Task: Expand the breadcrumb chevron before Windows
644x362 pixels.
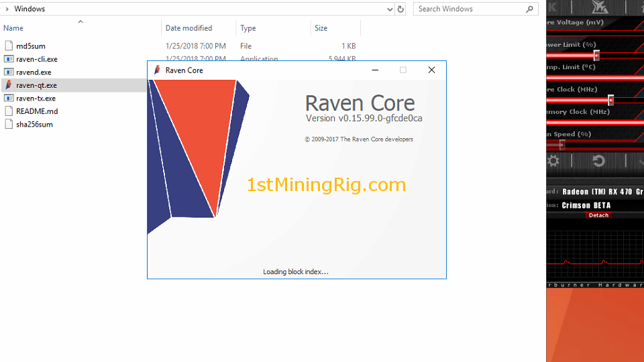Action: tap(7, 9)
